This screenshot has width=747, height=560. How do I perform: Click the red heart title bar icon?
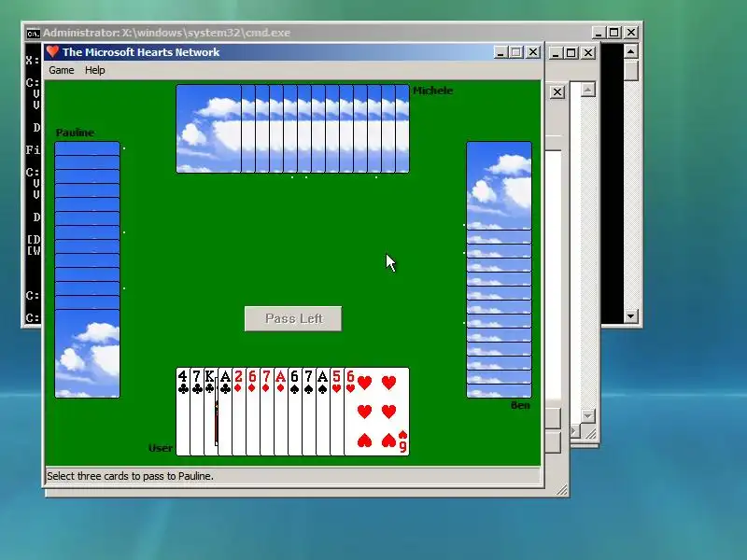point(52,51)
